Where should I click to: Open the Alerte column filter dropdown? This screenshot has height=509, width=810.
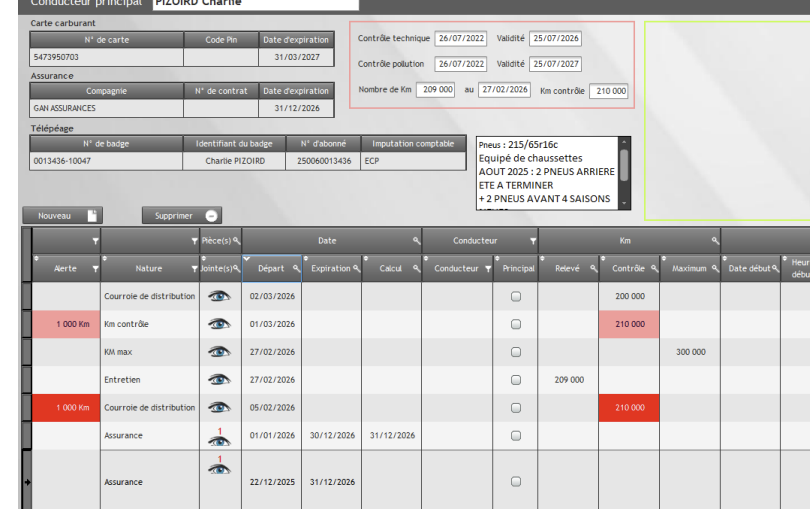pyautogui.click(x=95, y=268)
